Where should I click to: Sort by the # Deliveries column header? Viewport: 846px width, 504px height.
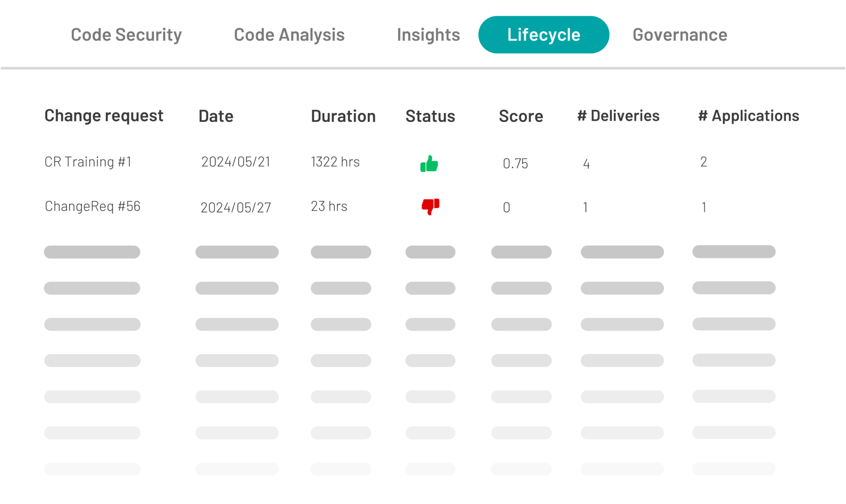618,116
